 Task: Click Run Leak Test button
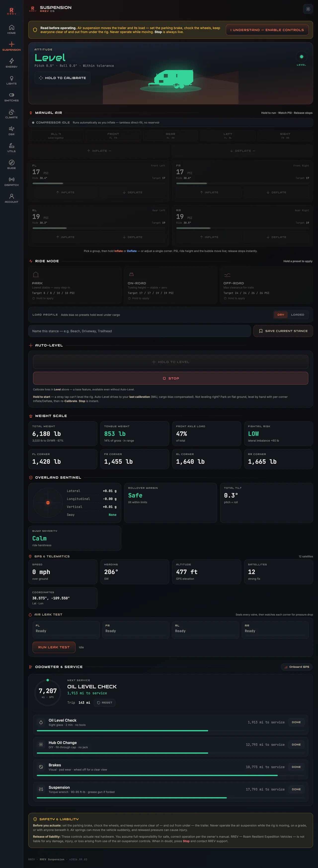click(54, 647)
